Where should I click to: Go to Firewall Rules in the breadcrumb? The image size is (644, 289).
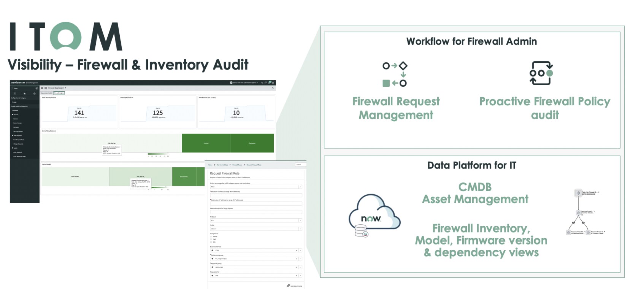[237, 165]
